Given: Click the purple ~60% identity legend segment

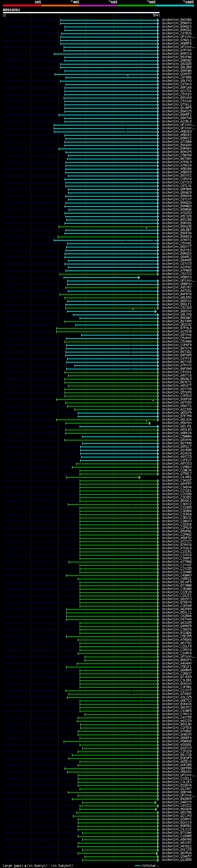Looking at the screenshot, I should [x=99, y=6].
